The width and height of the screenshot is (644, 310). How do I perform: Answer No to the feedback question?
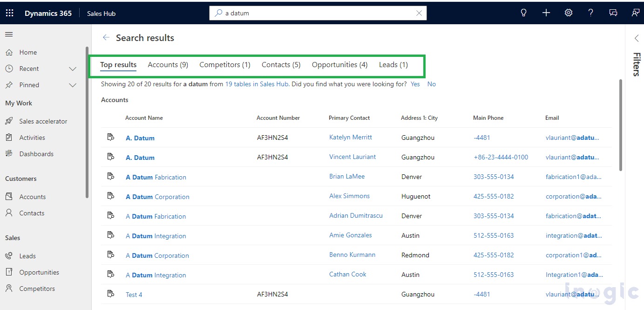pos(432,84)
